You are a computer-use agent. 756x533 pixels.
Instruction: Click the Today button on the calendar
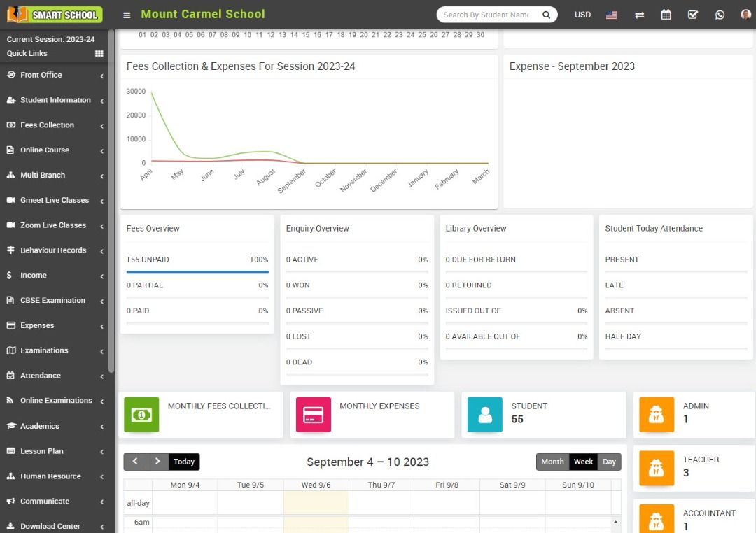click(x=184, y=462)
